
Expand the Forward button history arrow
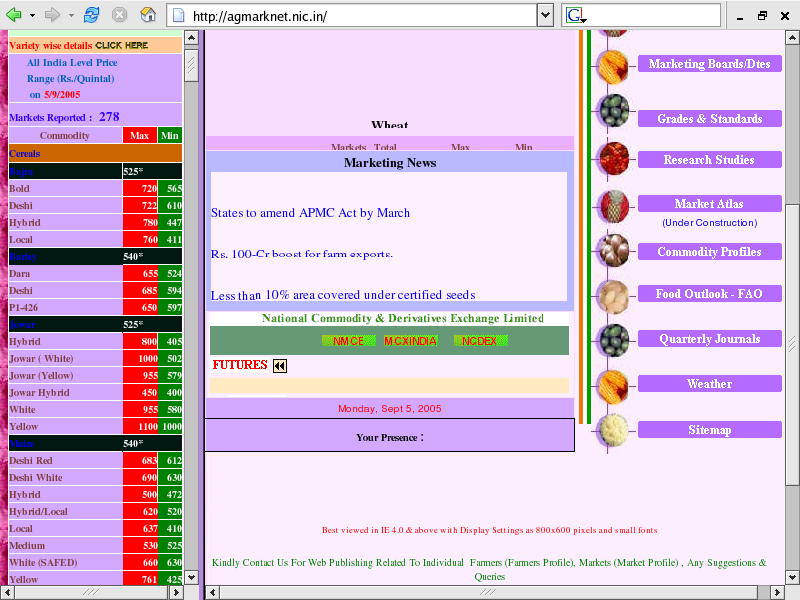(x=70, y=16)
